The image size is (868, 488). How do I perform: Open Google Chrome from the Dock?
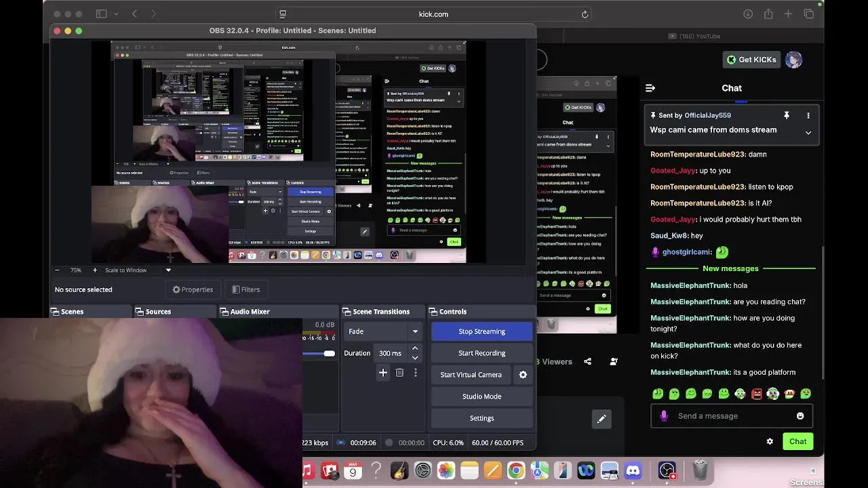(516, 470)
